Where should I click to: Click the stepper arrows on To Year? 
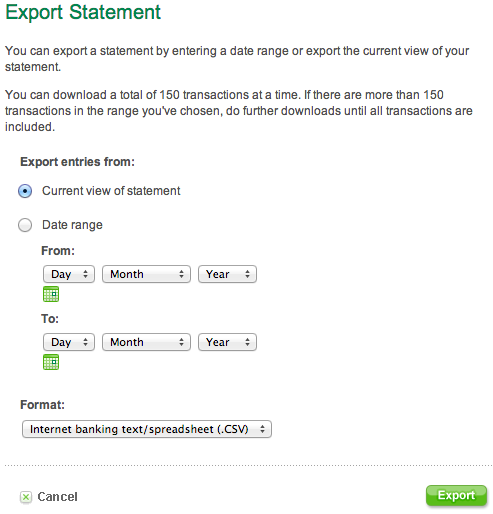click(x=247, y=342)
